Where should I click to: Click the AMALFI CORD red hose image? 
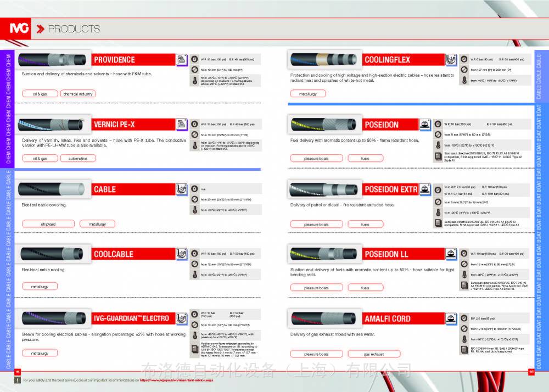coord(324,318)
